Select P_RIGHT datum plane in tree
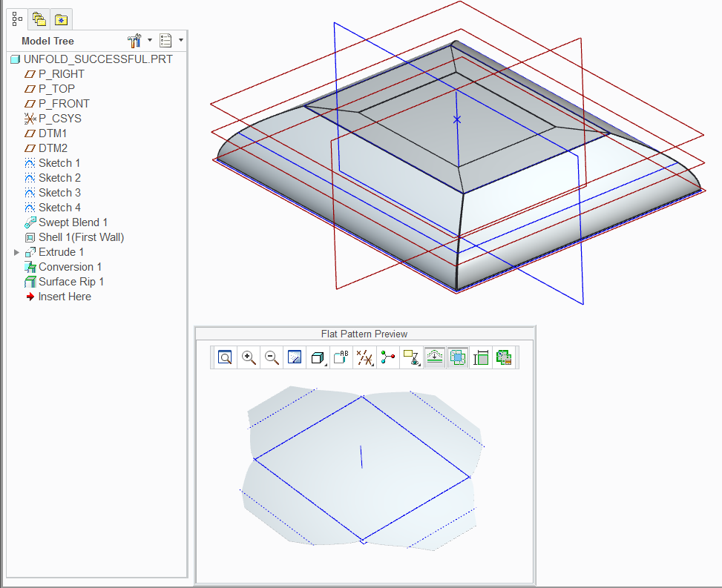Screen dimensions: 722x588 click(x=55, y=74)
